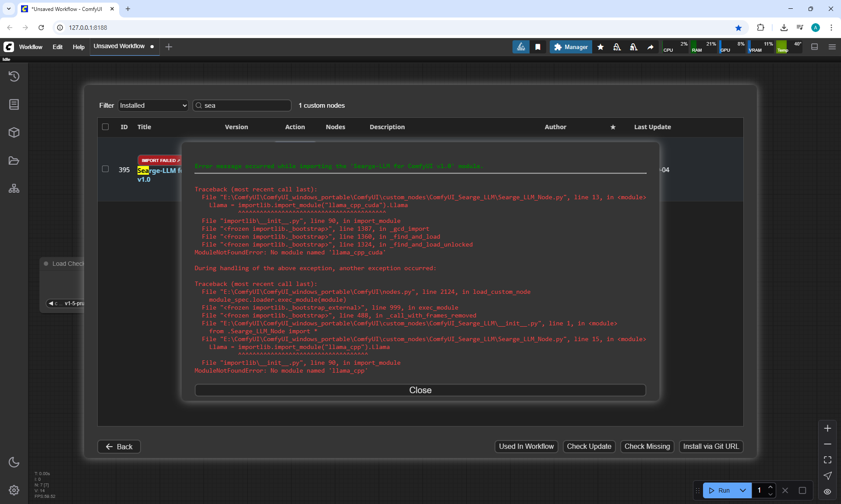
Task: Click the Manager puzzle button
Action: point(571,47)
